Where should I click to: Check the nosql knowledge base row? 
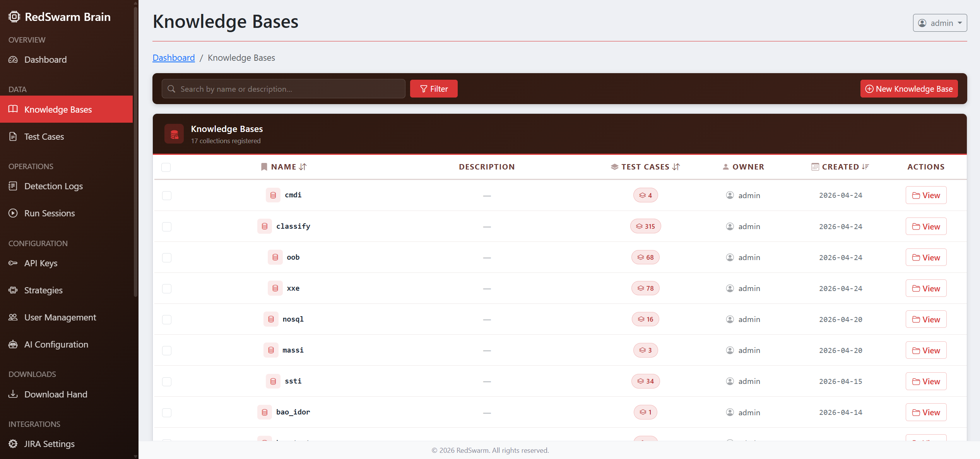[167, 319]
